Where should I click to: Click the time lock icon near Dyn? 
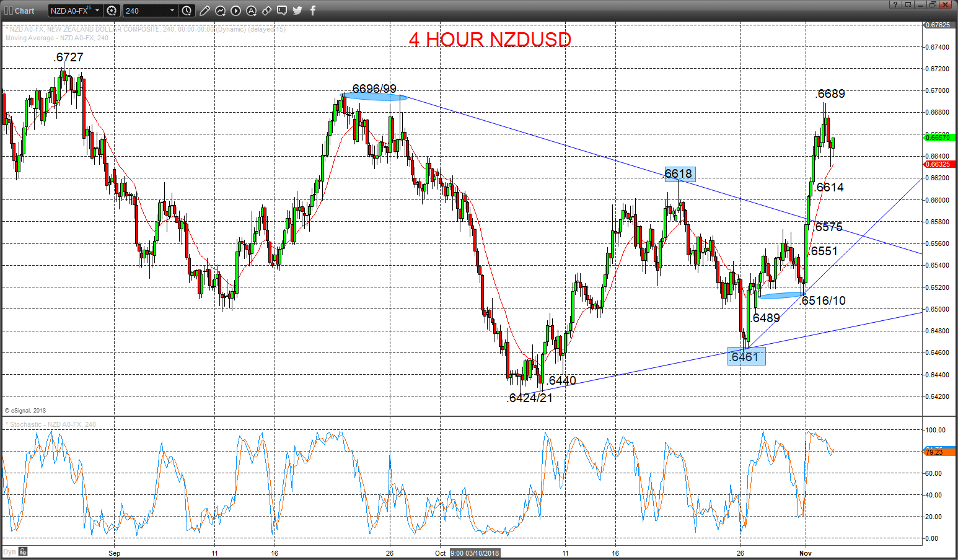23,551
